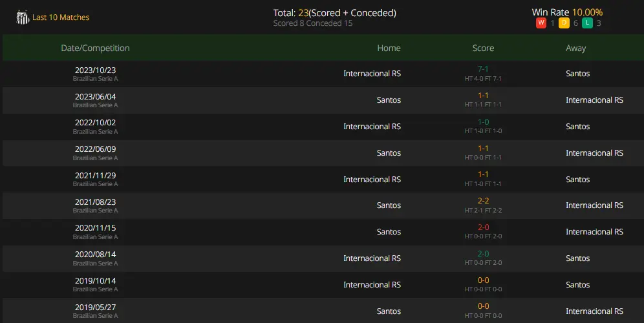Open the 2-2 score from 2021/08/23
The image size is (644, 323).
(483, 201)
